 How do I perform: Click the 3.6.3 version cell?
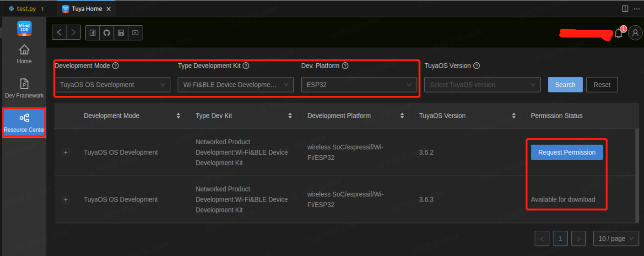pos(426,200)
